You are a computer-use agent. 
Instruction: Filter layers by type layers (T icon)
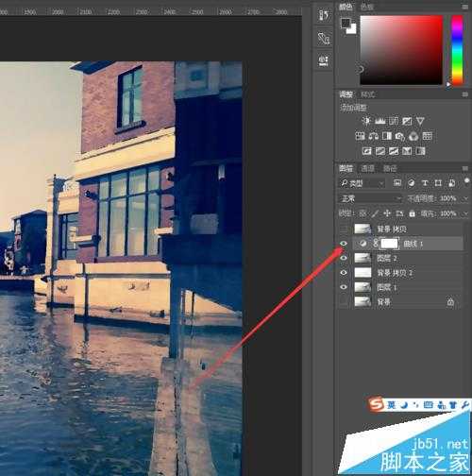425,183
